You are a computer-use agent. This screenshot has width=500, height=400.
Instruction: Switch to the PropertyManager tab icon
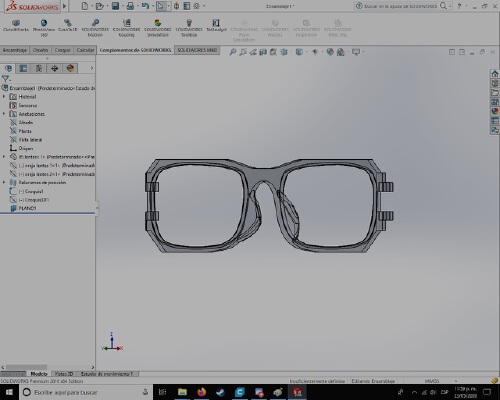[x=23, y=68]
